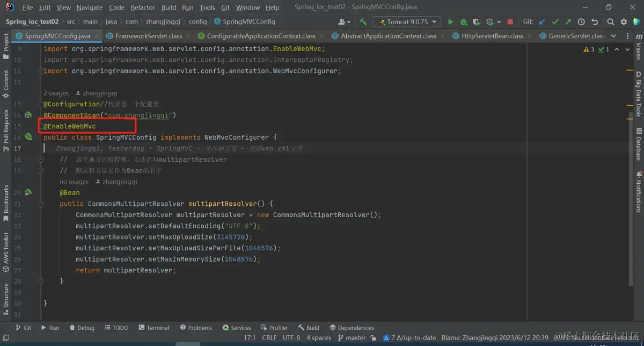Open the Commit tool window
Viewport: 644px width, 346px height.
pyautogui.click(x=6, y=83)
